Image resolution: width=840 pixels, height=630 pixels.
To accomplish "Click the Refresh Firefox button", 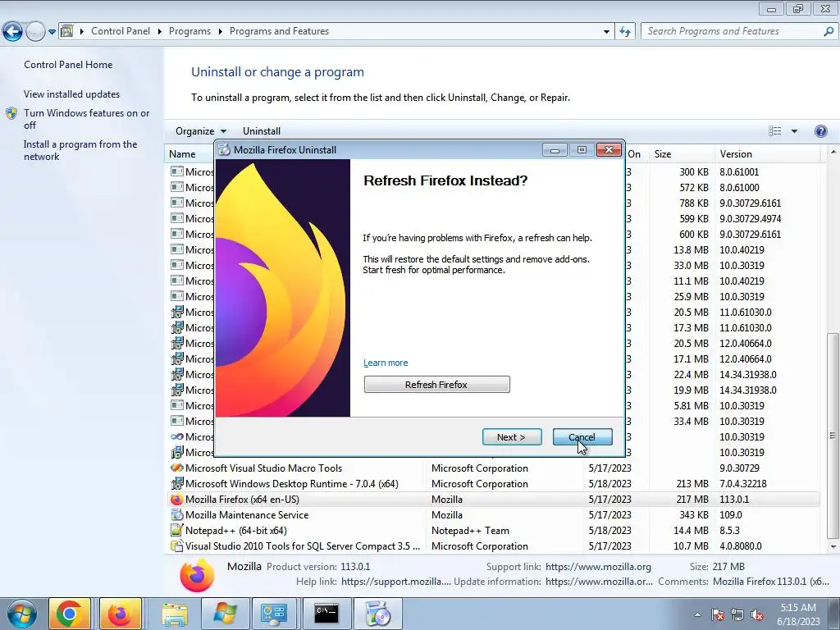I will [x=436, y=384].
